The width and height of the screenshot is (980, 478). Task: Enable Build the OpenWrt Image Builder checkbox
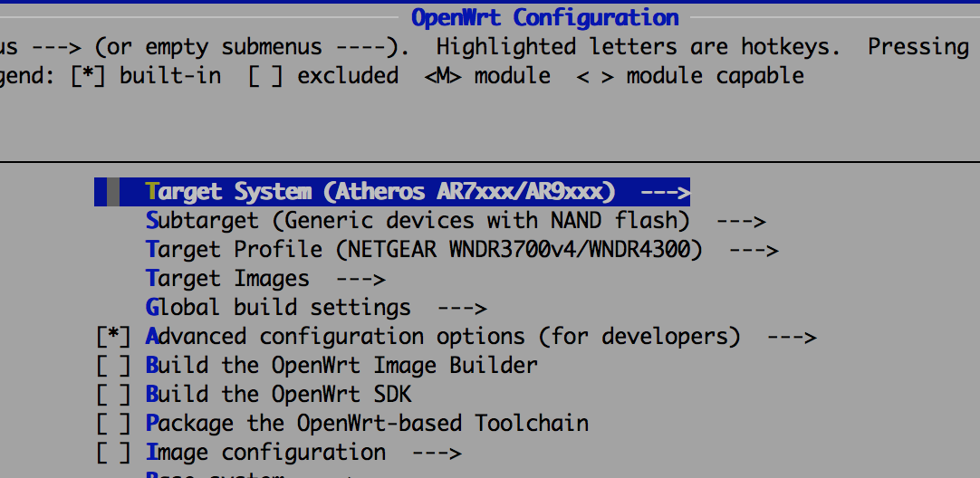click(x=113, y=366)
